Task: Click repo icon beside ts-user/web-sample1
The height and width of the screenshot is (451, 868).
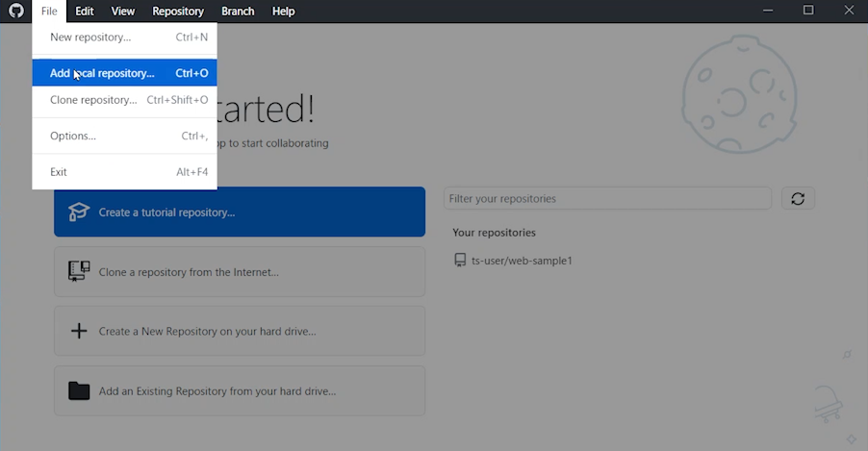Action: pos(459,260)
